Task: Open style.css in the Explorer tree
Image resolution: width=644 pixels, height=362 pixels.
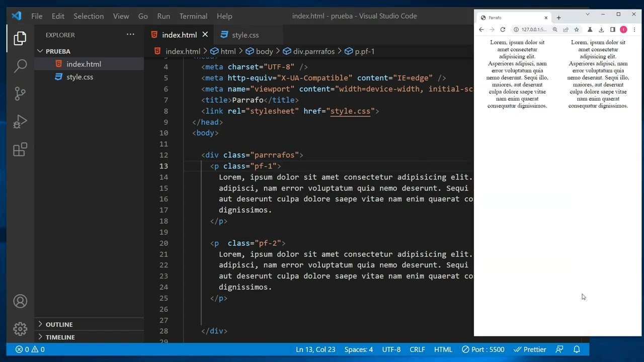Action: click(x=79, y=77)
